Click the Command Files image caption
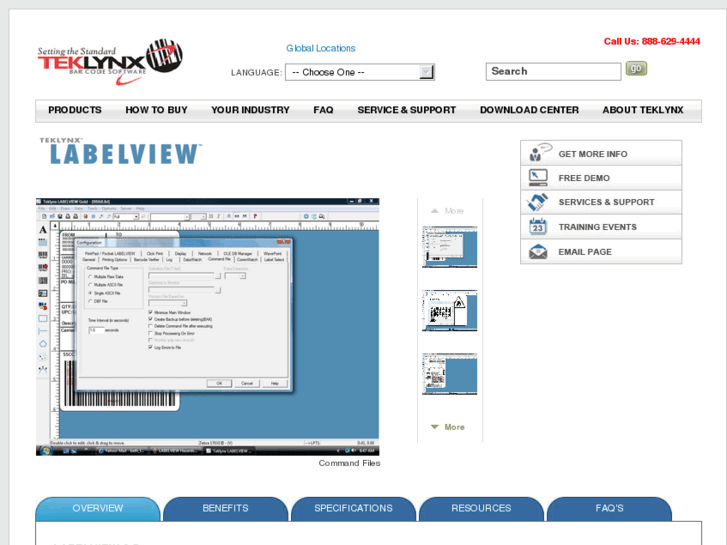The width and height of the screenshot is (727, 545). tap(349, 463)
